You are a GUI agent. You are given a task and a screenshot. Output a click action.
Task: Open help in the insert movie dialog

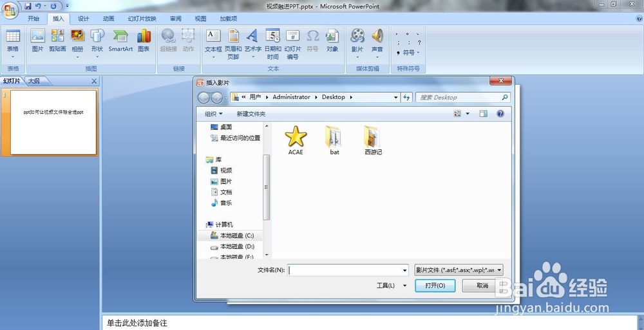coord(500,114)
